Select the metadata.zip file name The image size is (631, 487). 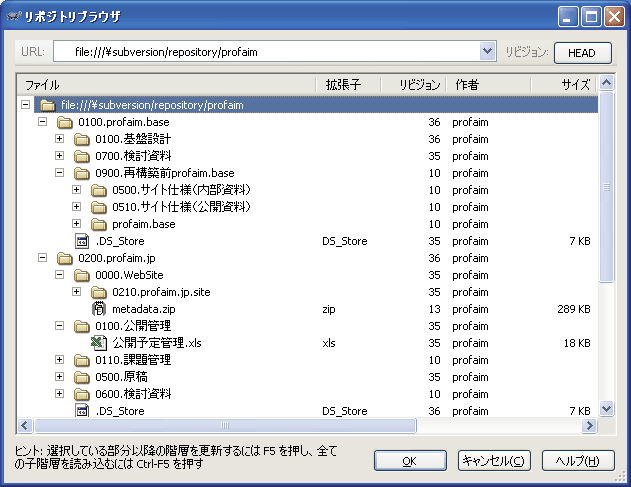(x=144, y=309)
